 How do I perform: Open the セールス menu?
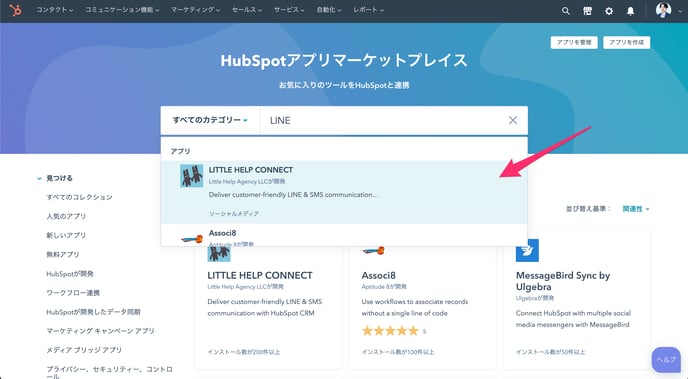(247, 10)
